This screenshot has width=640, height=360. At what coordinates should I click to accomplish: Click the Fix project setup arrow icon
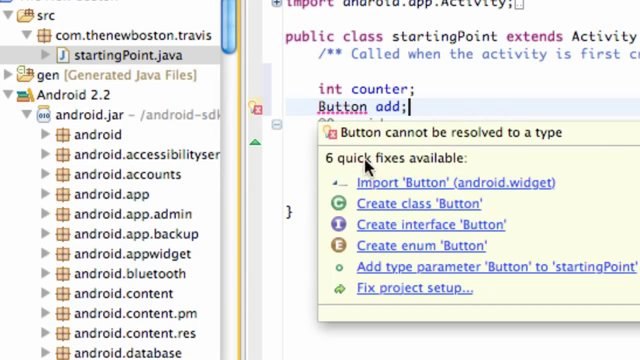340,289
